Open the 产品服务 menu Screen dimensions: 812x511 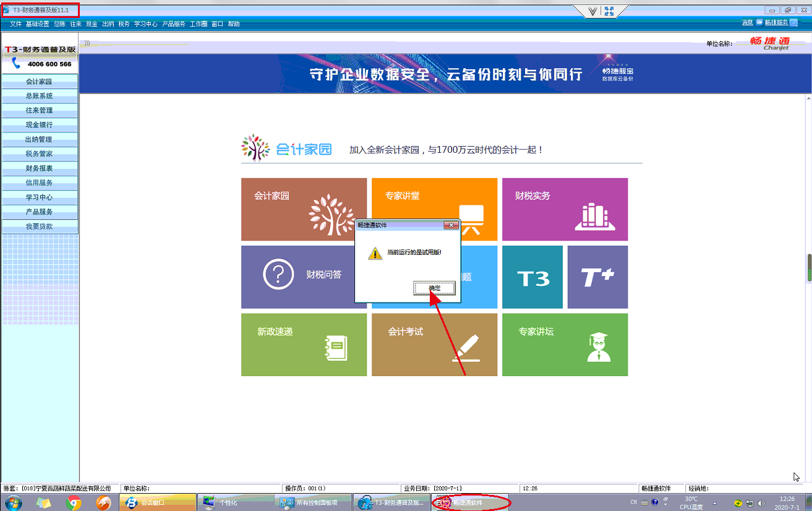pyautogui.click(x=174, y=24)
